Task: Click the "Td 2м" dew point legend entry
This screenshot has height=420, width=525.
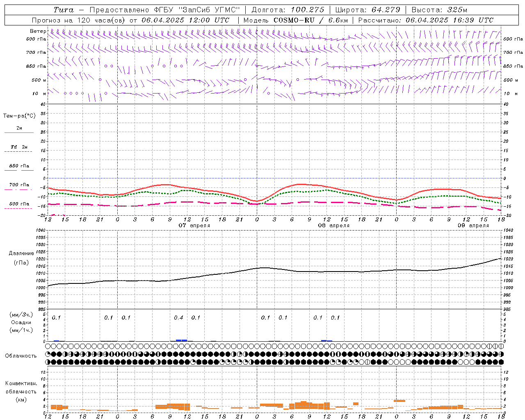Action: coord(19,147)
